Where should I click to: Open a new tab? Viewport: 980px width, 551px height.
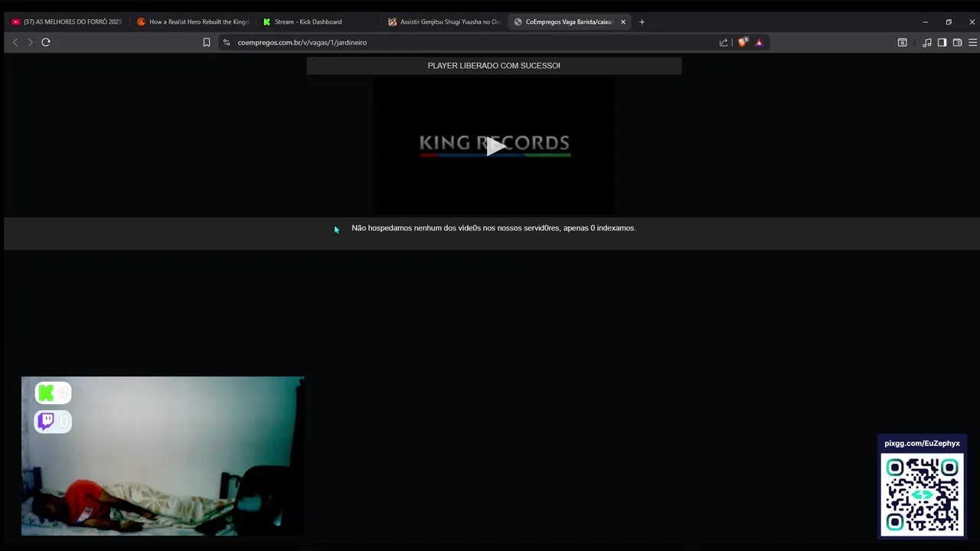pos(642,21)
